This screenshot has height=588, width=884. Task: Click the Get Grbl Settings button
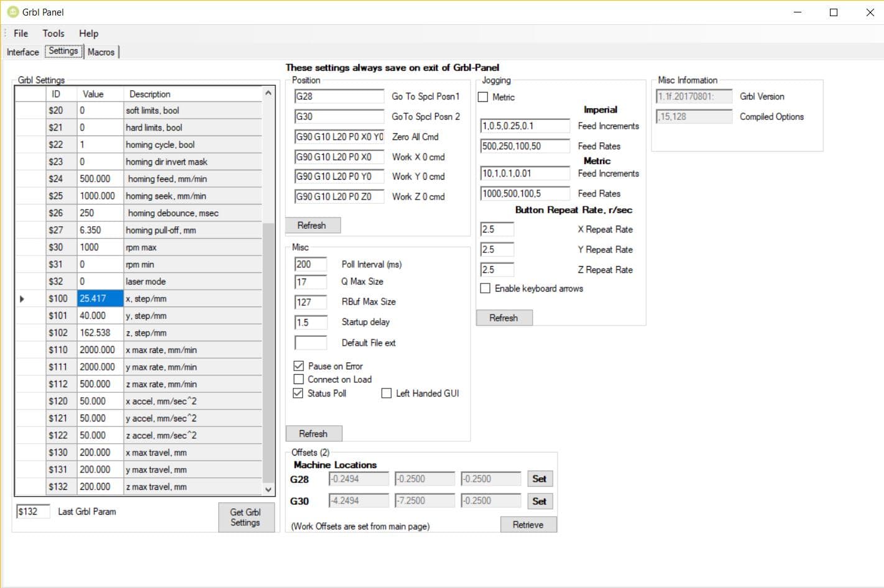(x=246, y=517)
